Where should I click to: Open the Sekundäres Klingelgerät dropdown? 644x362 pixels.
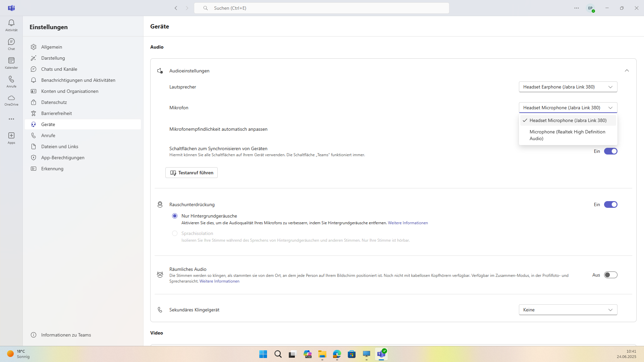[x=568, y=310]
